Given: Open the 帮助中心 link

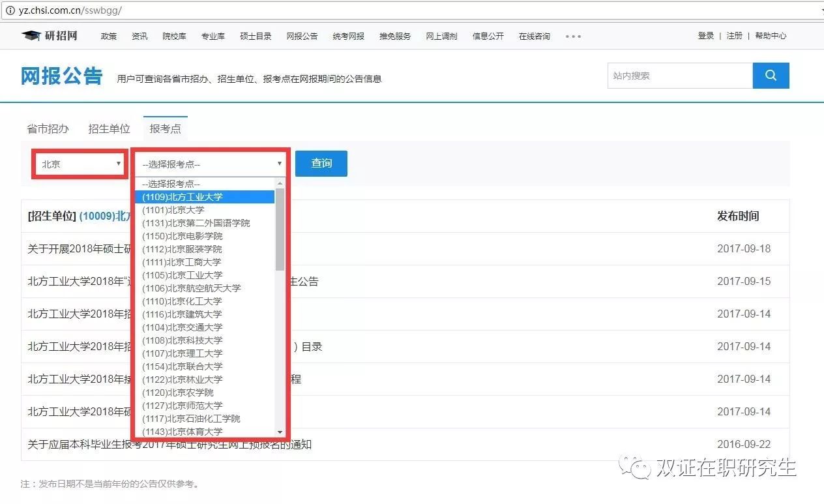Looking at the screenshot, I should coord(771,36).
